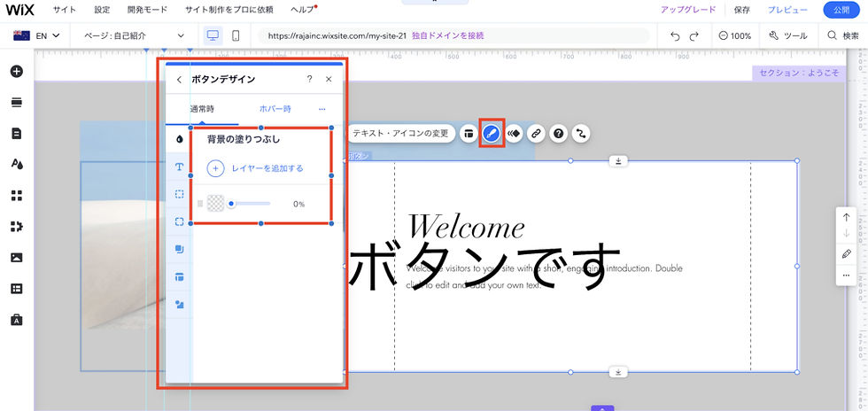868x411 pixels.
Task: Open サイト制作をプロに依頼 menu
Action: coord(229,10)
